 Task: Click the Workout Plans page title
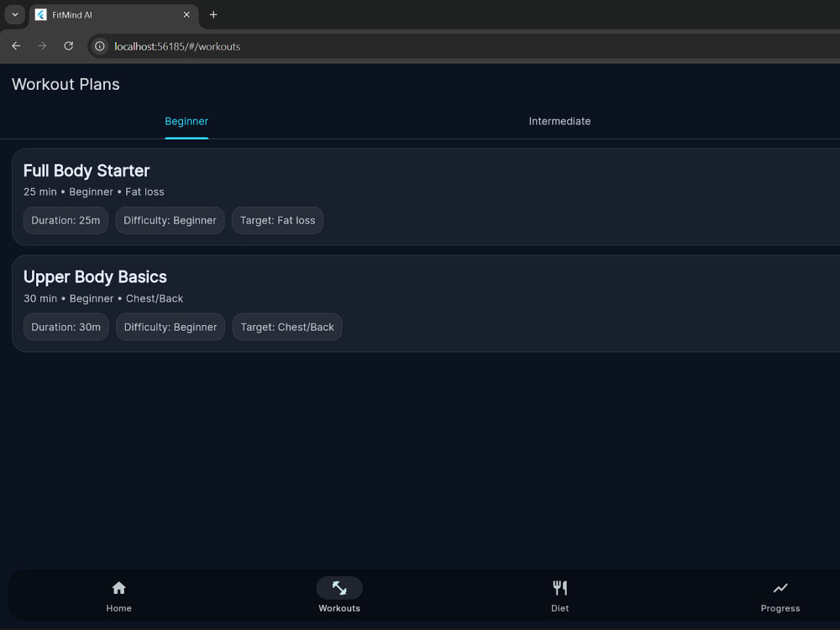(66, 85)
